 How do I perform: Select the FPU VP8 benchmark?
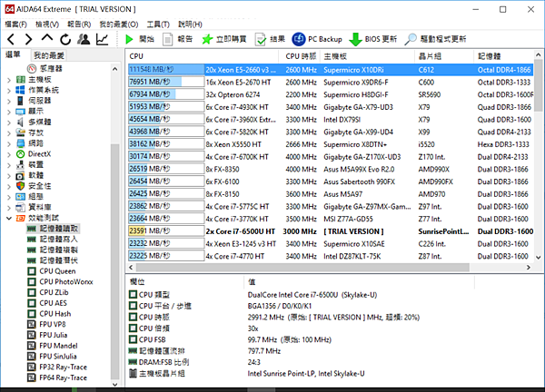click(x=46, y=324)
